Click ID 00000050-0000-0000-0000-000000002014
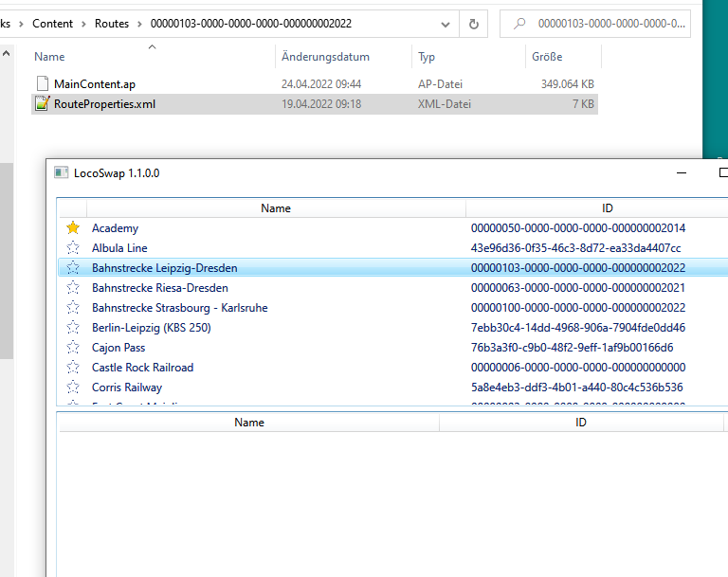This screenshot has width=728, height=577. point(578,228)
